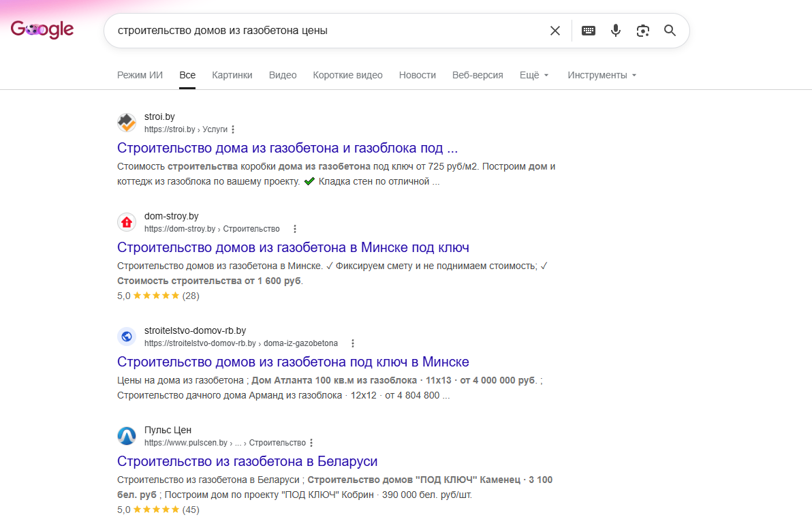Image resolution: width=812 pixels, height=530 pixels.
Task: Click snippet text Стоимость строительства от 1 600 руб
Action: [x=210, y=281]
